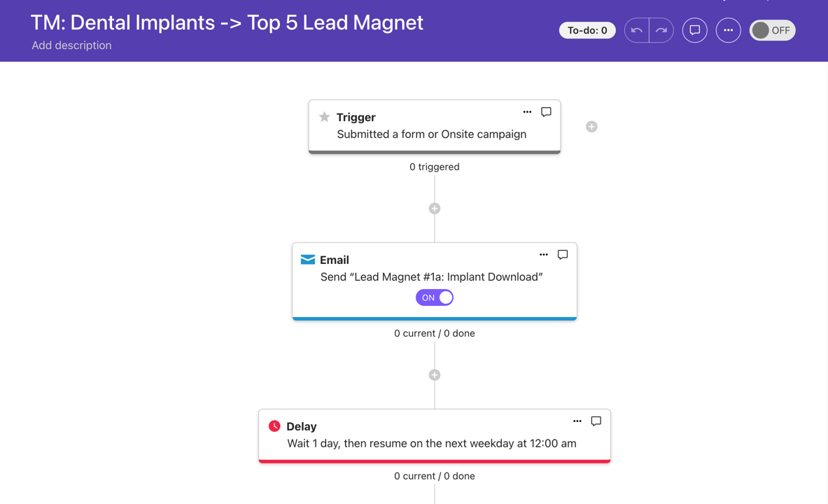The width and height of the screenshot is (828, 504).
Task: Select the Delay step card text
Action: click(431, 443)
